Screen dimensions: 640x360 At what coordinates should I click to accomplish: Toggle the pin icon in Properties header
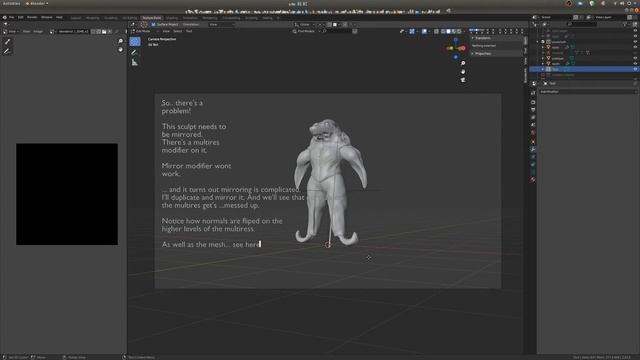[635, 83]
